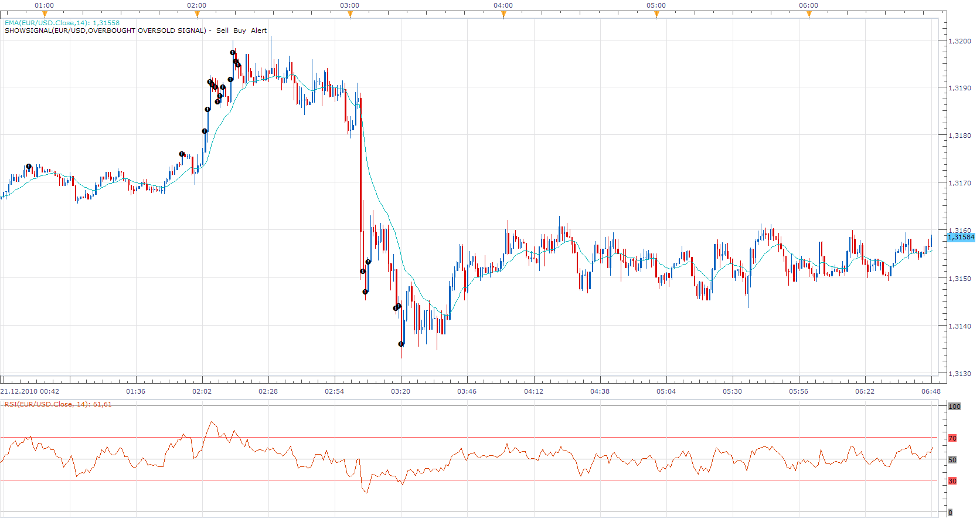Click the RSI 0 level label
Image resolution: width=980 pixels, height=518 pixels.
pyautogui.click(x=951, y=513)
